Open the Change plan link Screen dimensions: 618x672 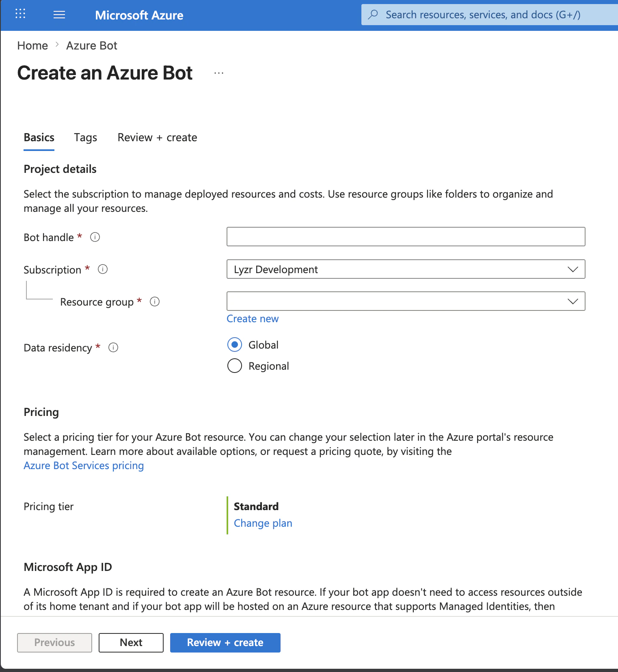click(x=263, y=523)
